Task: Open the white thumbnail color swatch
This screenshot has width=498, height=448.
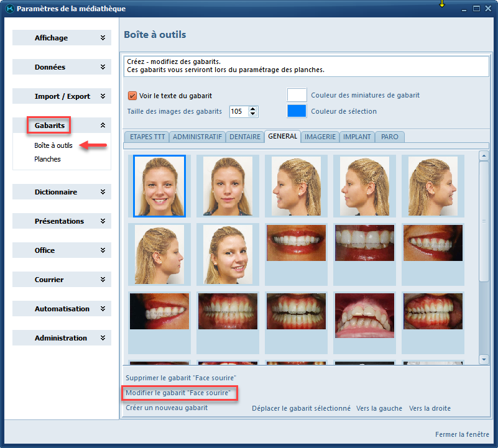Action: click(x=297, y=95)
